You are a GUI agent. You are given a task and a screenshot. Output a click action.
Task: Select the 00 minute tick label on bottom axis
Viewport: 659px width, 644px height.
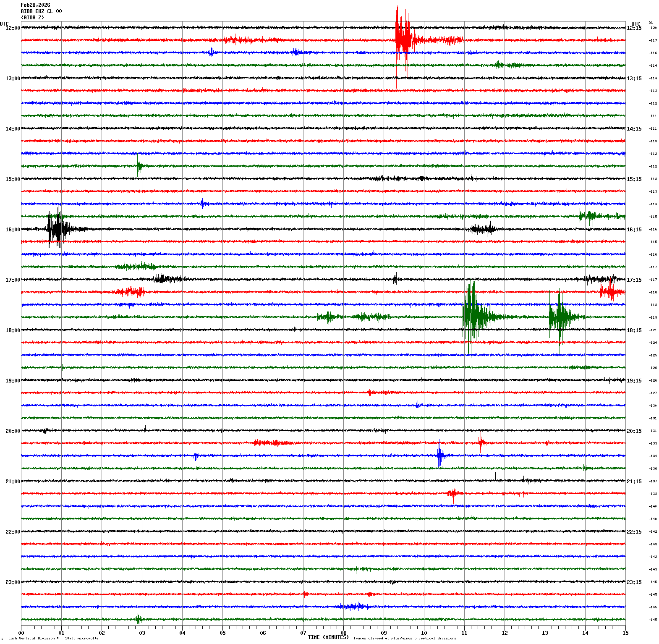(21, 633)
